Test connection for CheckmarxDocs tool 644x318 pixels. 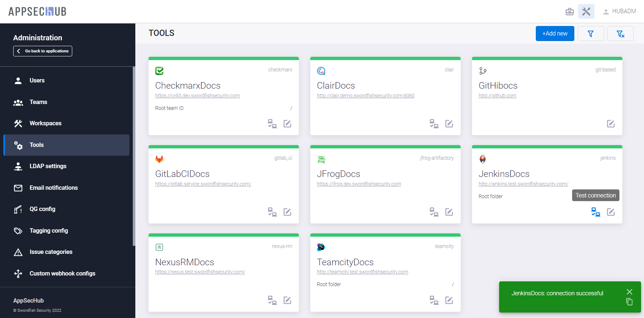point(272,124)
